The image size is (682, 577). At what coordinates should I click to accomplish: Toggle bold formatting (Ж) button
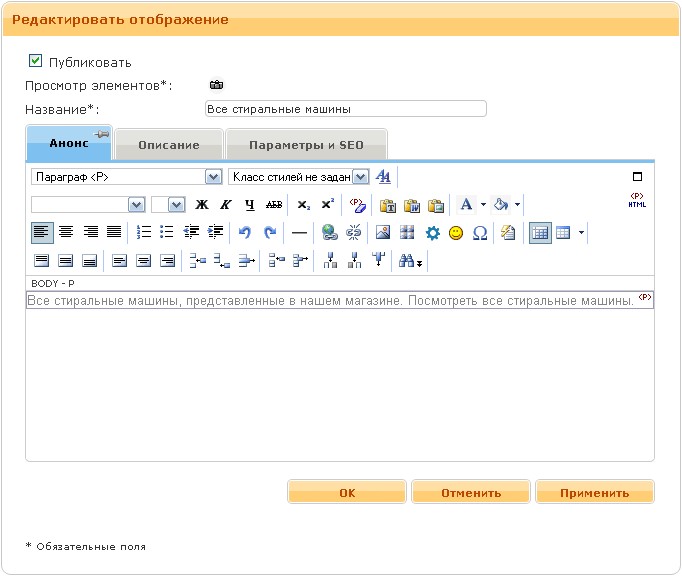[202, 204]
